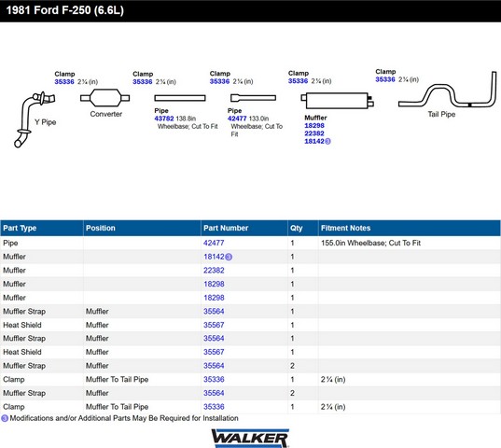This screenshot has height=448, width=501.
Task: Click the footnote icon next to 18142 in diagram
Action: pyautogui.click(x=327, y=141)
